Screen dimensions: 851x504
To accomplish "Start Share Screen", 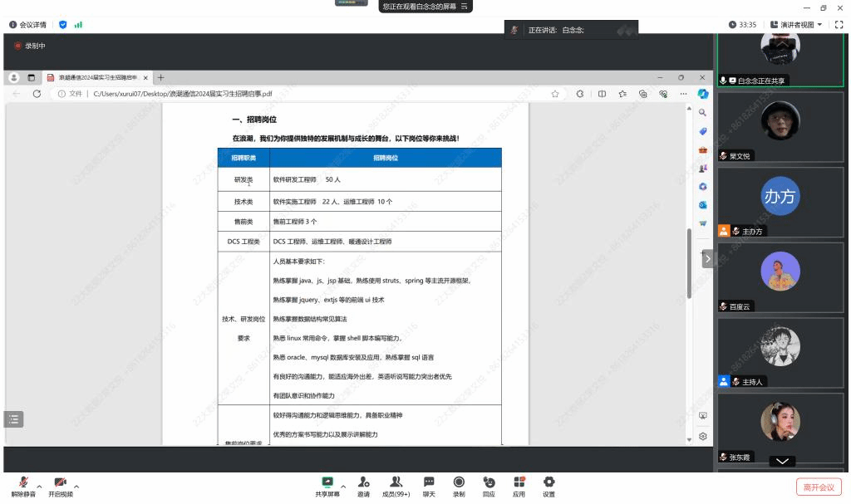I will (x=327, y=487).
